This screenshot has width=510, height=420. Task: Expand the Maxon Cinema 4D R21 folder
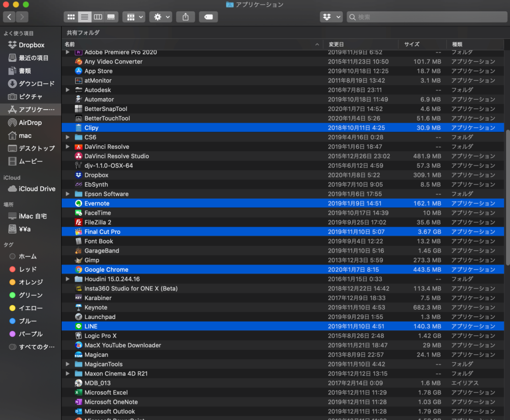point(67,374)
